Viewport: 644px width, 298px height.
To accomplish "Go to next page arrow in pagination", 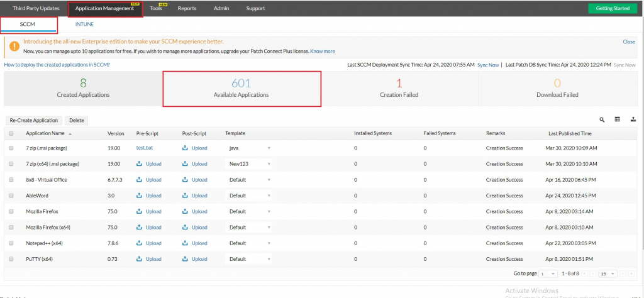I will click(x=623, y=273).
